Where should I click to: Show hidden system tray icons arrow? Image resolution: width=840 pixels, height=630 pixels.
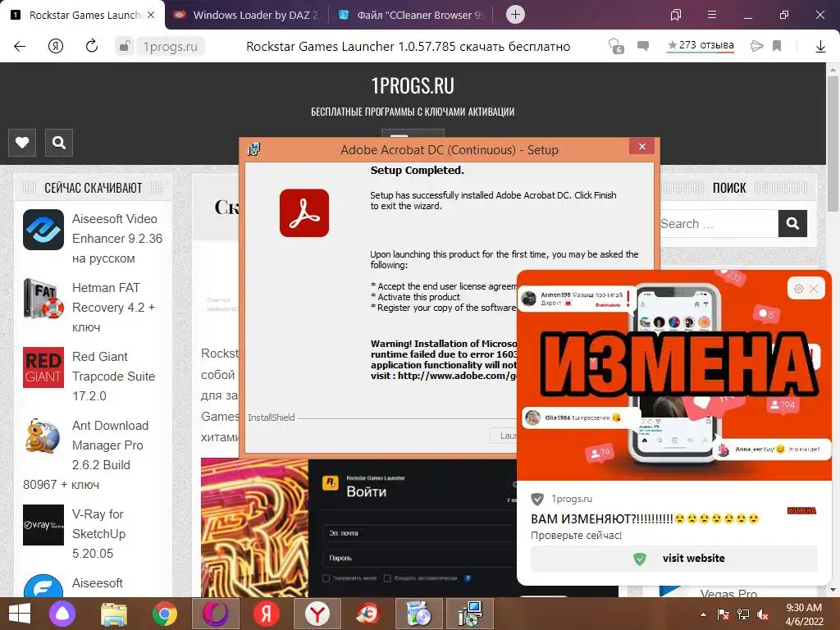[x=703, y=614]
